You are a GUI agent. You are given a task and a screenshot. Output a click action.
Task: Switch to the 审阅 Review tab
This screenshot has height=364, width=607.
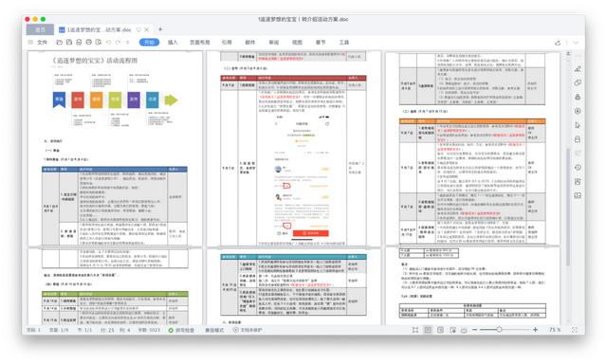(x=274, y=42)
